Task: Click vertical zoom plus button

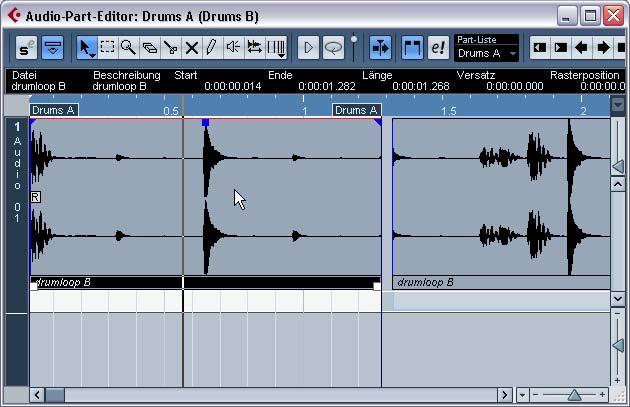Action: (618, 380)
